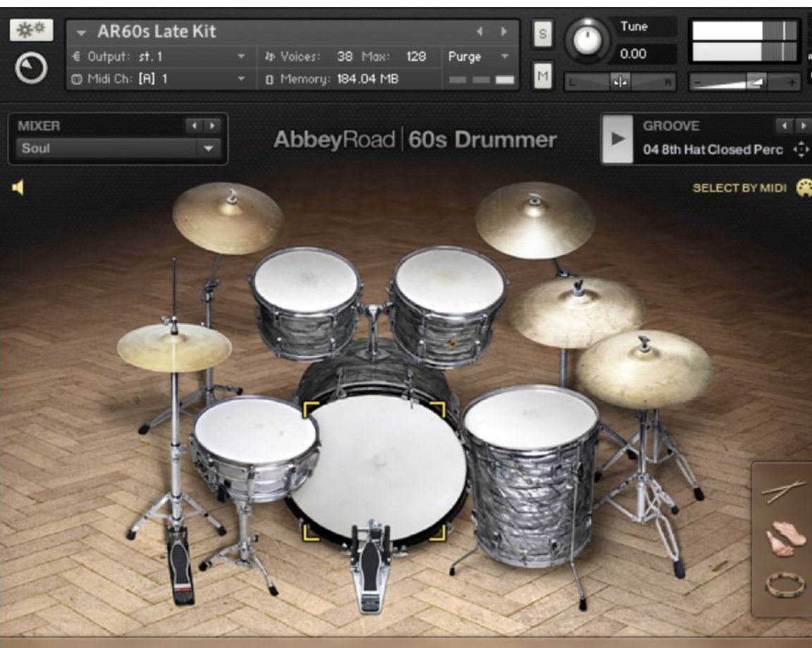This screenshot has width=812, height=648.
Task: Select previous mixer preset arrow
Action: click(195, 126)
